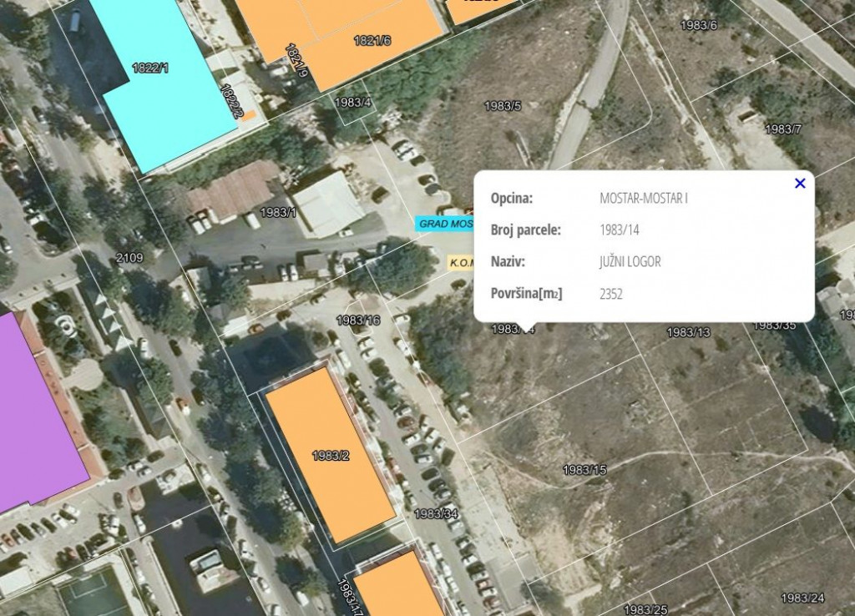Select the orange building on parcel 1983/2
The width and height of the screenshot is (855, 616).
tap(329, 455)
